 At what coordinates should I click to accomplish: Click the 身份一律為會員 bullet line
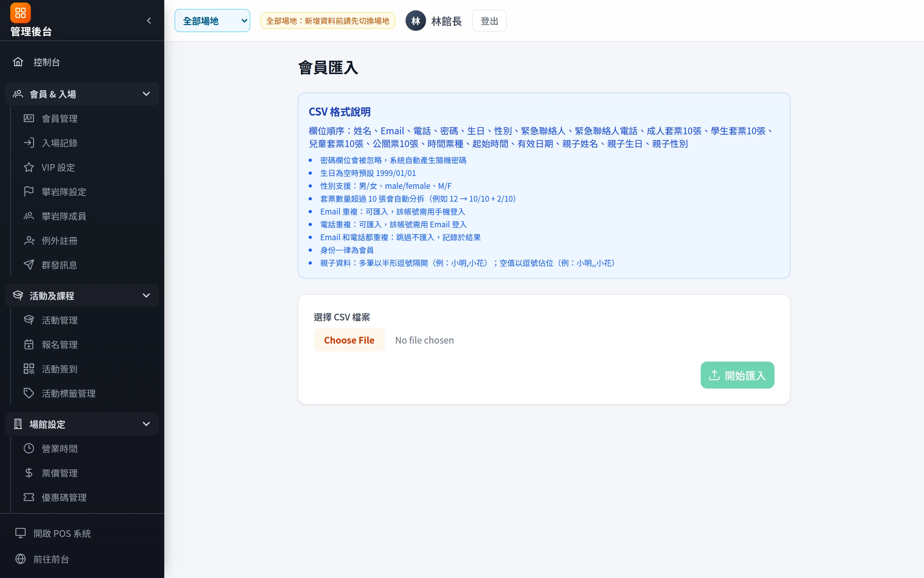347,250
